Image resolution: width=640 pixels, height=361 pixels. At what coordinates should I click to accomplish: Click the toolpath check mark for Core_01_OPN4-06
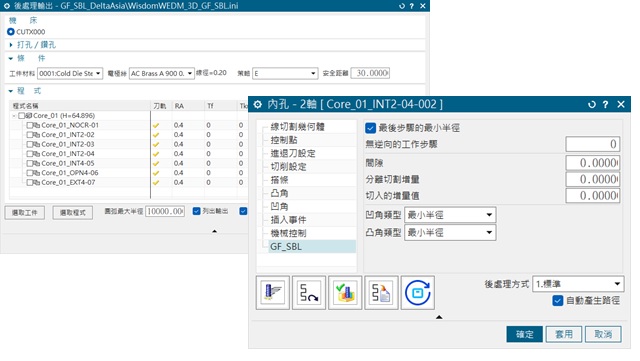[x=156, y=173]
